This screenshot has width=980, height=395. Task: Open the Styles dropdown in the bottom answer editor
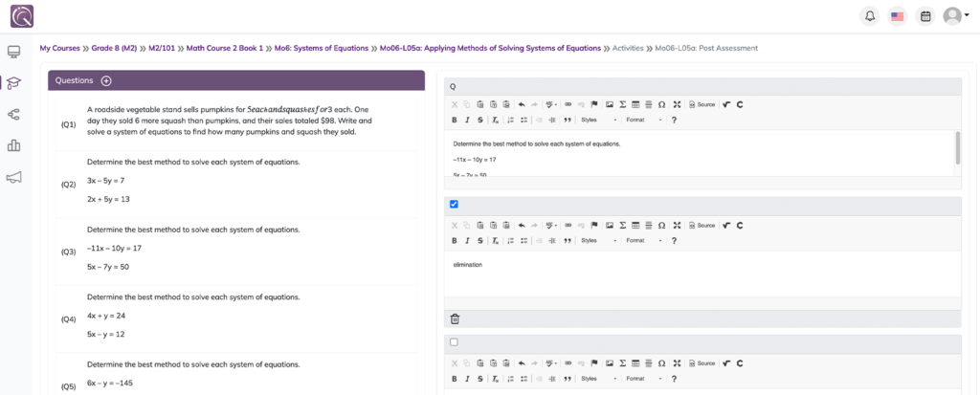pos(599,378)
